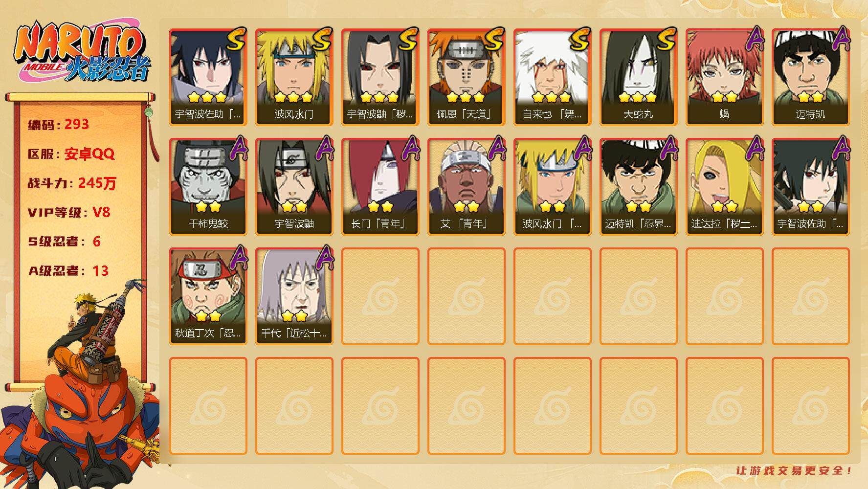Open the 长门「青年」 ninja card
868x489 pixels.
point(380,187)
